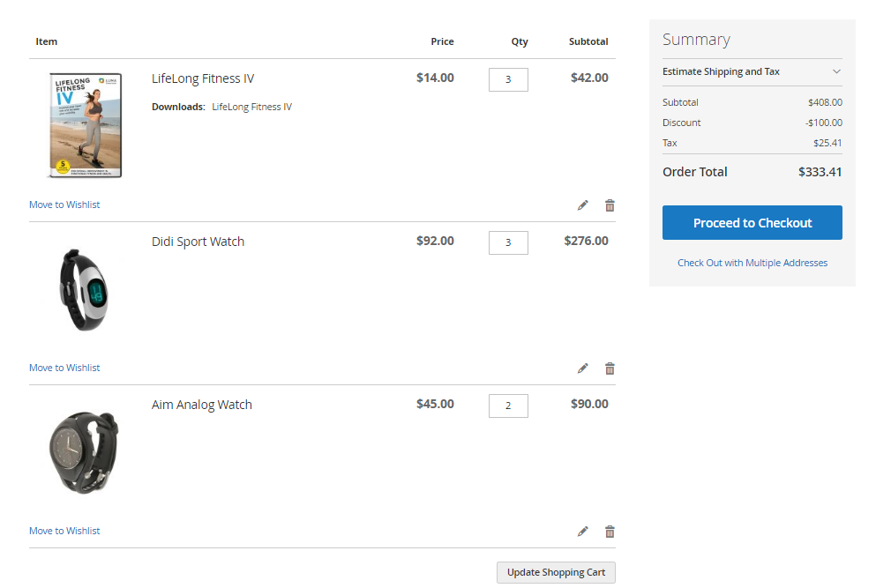Select Aim Analog Watch quantity input
Viewport: 876px width, 588px height.
coord(508,406)
